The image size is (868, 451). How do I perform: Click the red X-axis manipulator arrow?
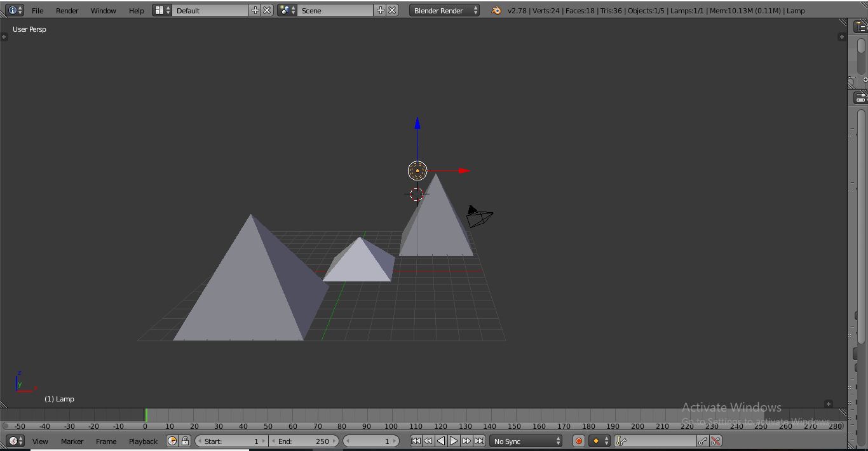(x=465, y=170)
